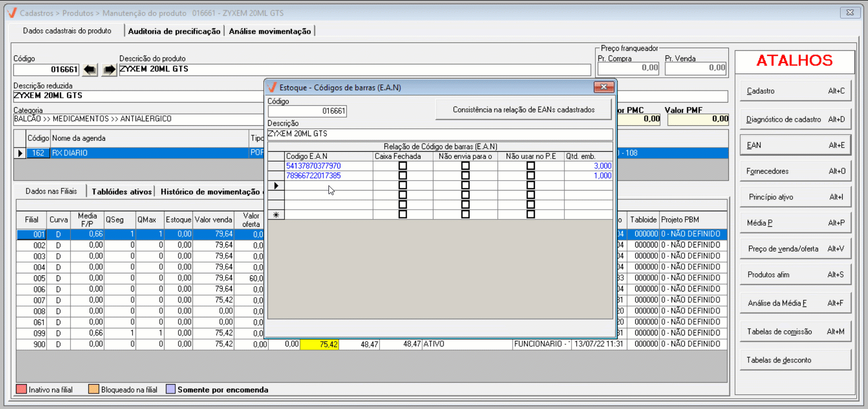This screenshot has height=409, width=868.
Task: Click the lavender Somente por encomenda swatch
Action: click(171, 389)
